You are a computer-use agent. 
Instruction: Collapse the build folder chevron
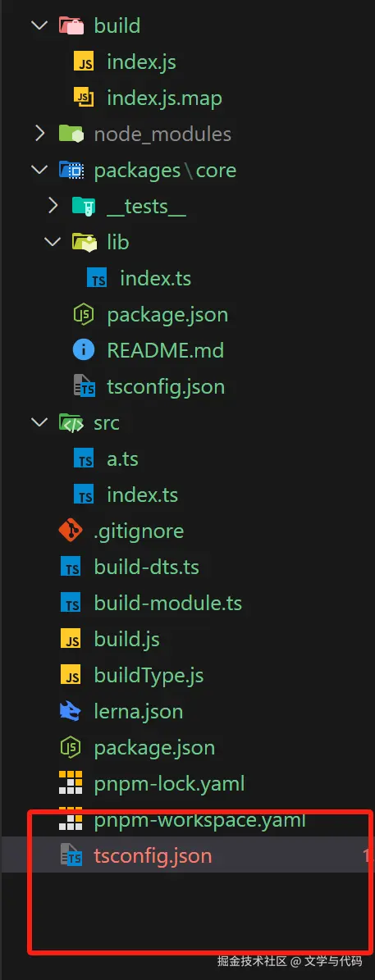point(39,25)
